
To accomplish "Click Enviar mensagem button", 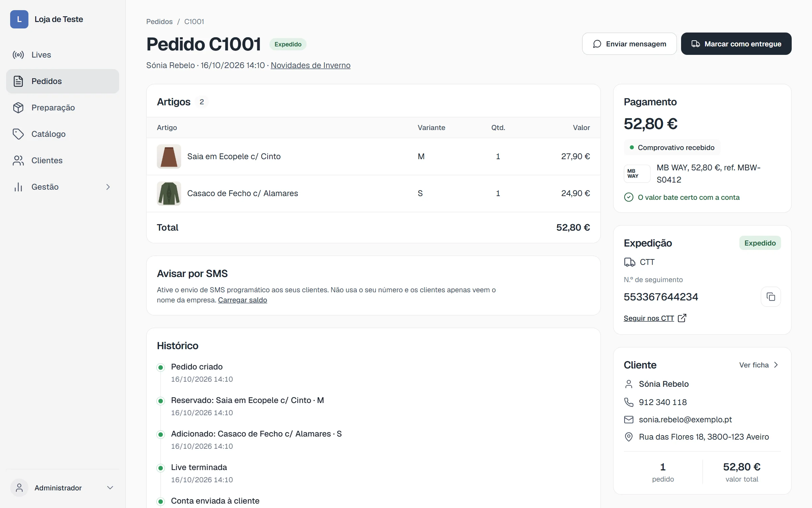I will 629,44.
